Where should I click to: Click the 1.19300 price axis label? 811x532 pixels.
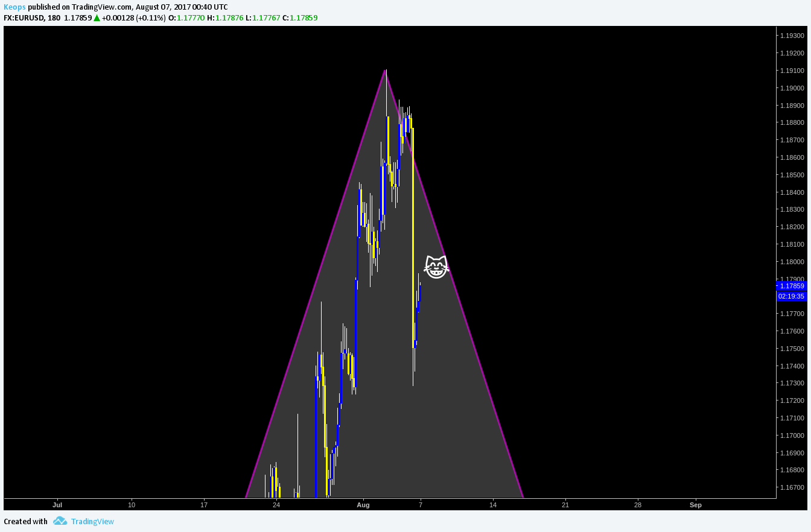coord(791,36)
